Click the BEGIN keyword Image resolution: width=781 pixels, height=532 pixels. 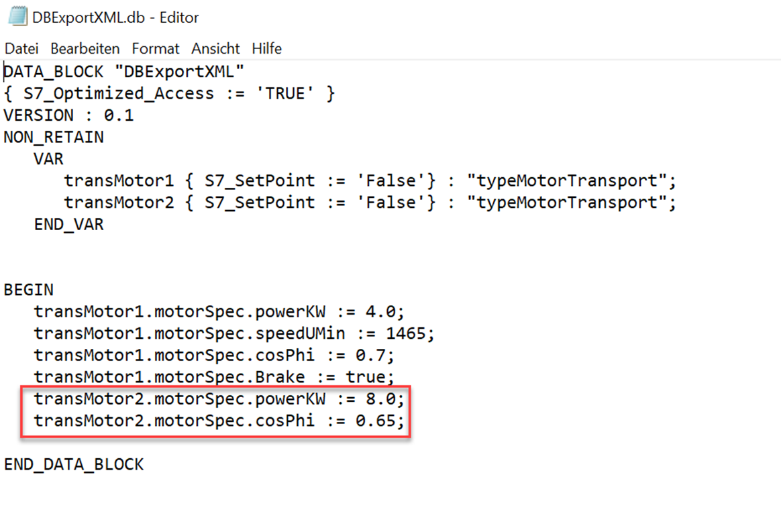tap(29, 290)
